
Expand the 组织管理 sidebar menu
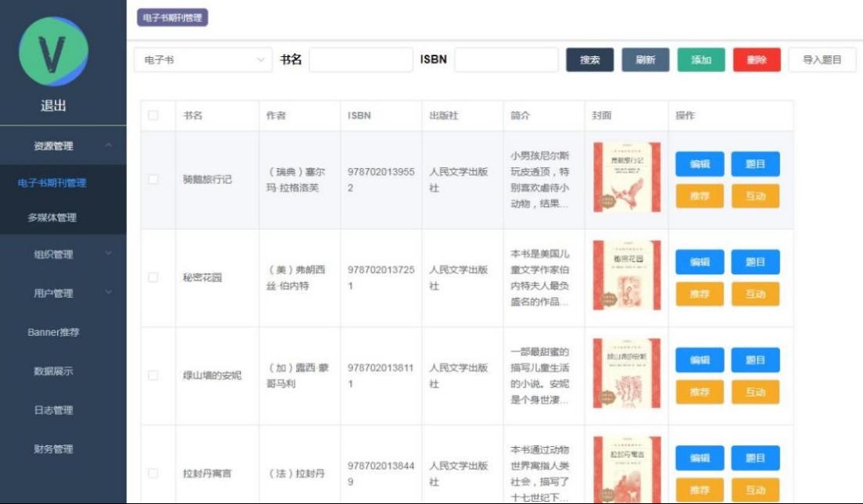(x=63, y=254)
